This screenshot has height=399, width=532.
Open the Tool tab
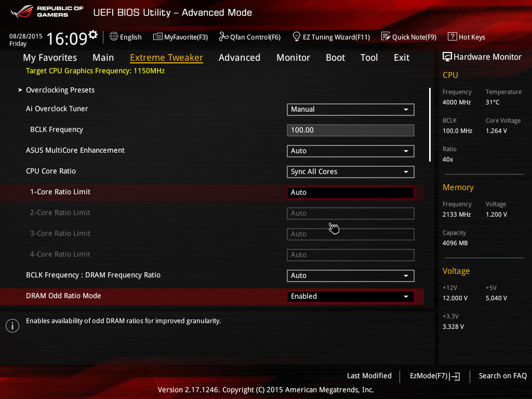[x=369, y=58]
